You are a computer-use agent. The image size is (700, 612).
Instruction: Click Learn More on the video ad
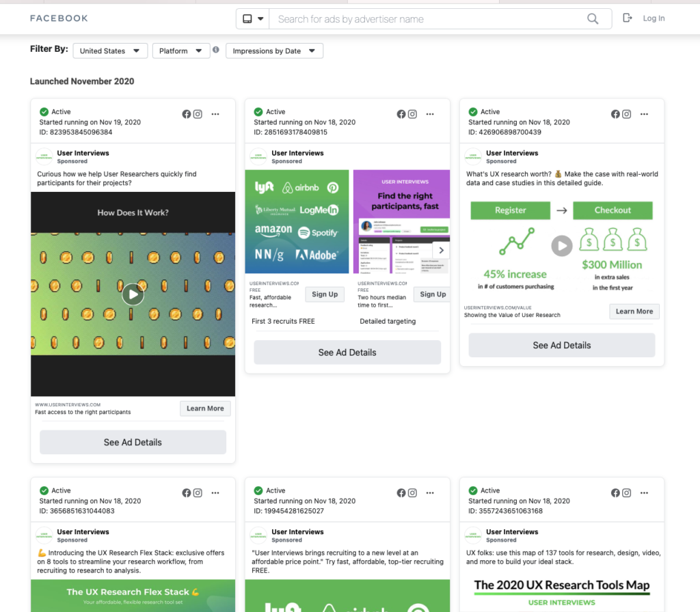pyautogui.click(x=205, y=408)
